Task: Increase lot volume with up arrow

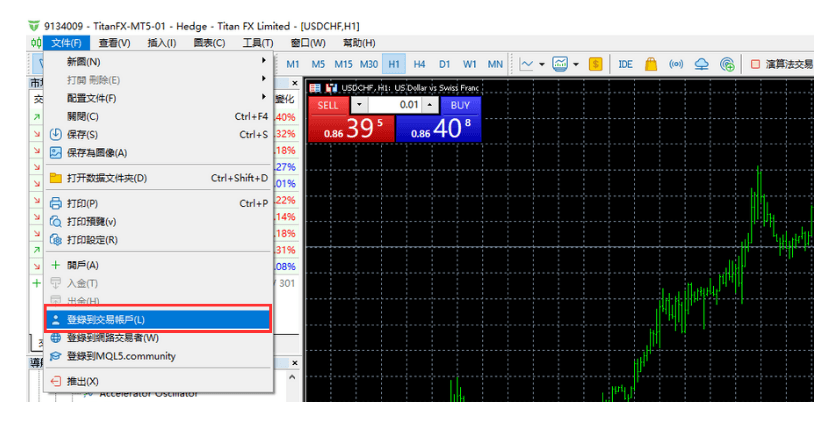Action: tap(430, 105)
